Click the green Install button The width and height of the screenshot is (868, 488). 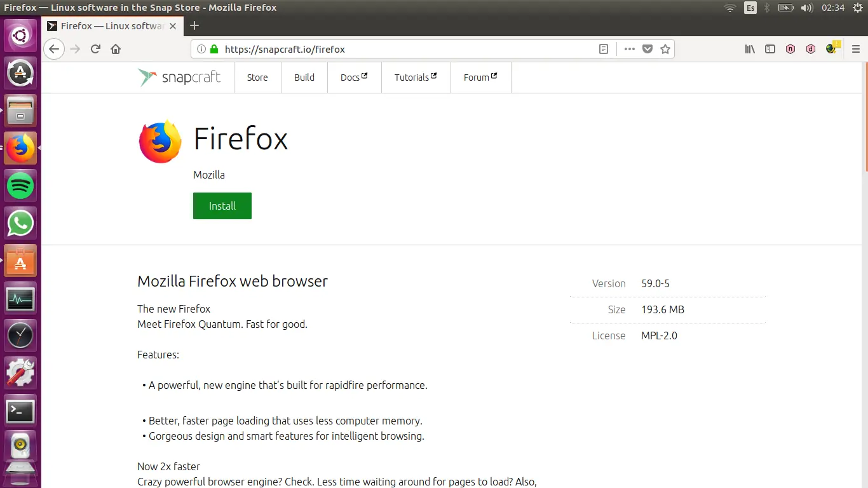222,206
